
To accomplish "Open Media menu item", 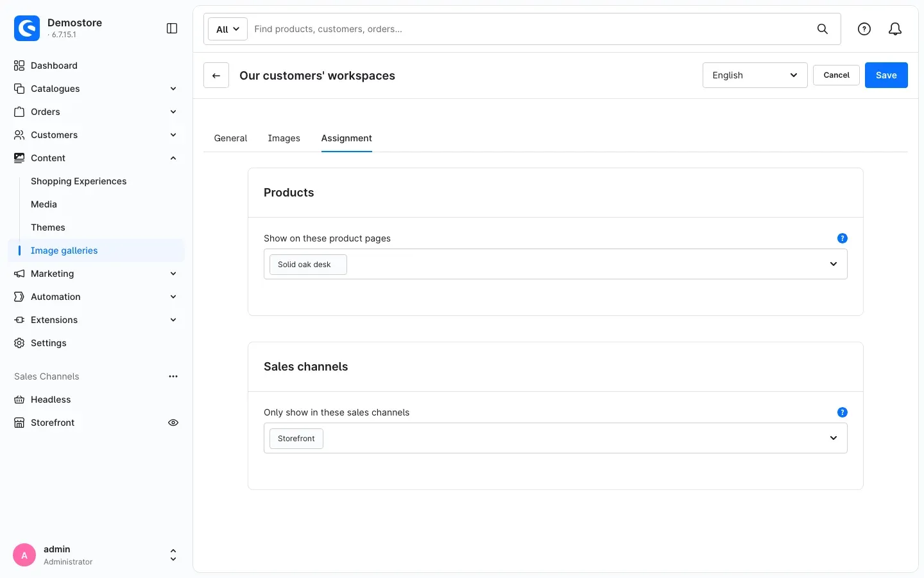I will (44, 204).
